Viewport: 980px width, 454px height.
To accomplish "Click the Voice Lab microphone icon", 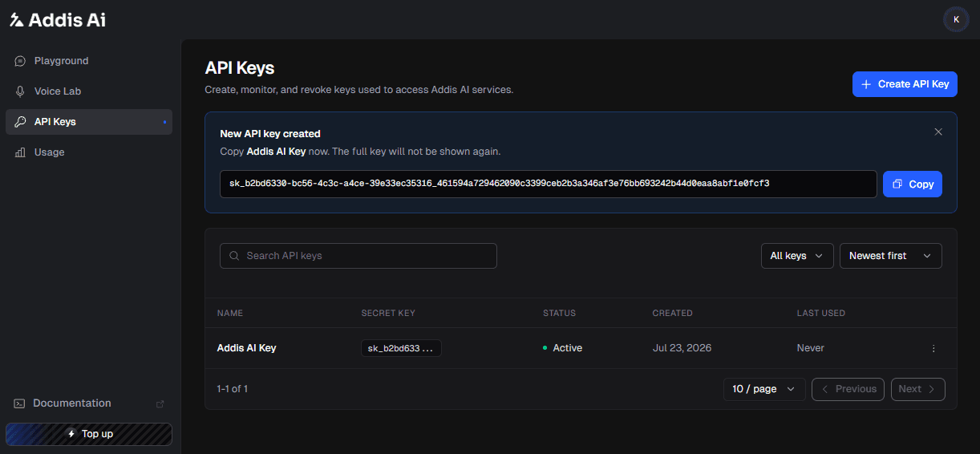I will (20, 91).
